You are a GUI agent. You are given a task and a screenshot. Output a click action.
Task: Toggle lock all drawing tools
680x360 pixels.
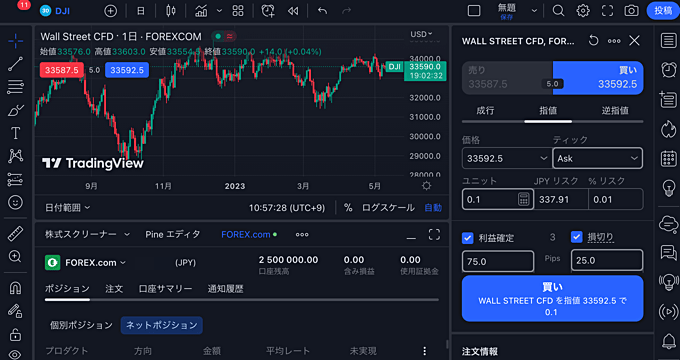click(x=15, y=334)
